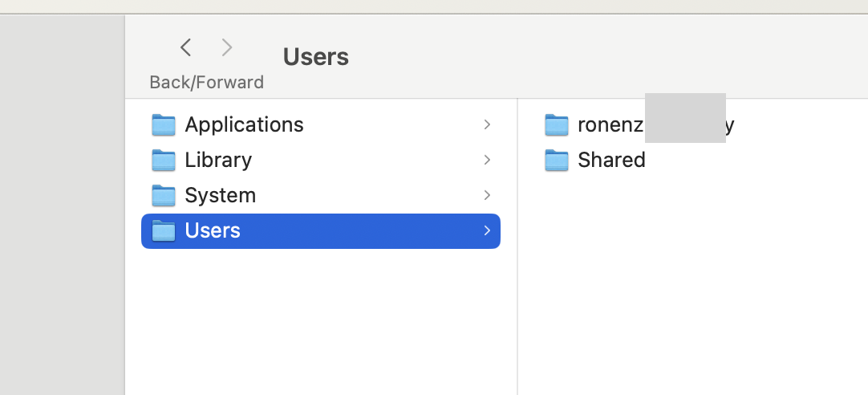Image resolution: width=868 pixels, height=395 pixels.
Task: Click the Shared folder icon
Action: point(557,160)
